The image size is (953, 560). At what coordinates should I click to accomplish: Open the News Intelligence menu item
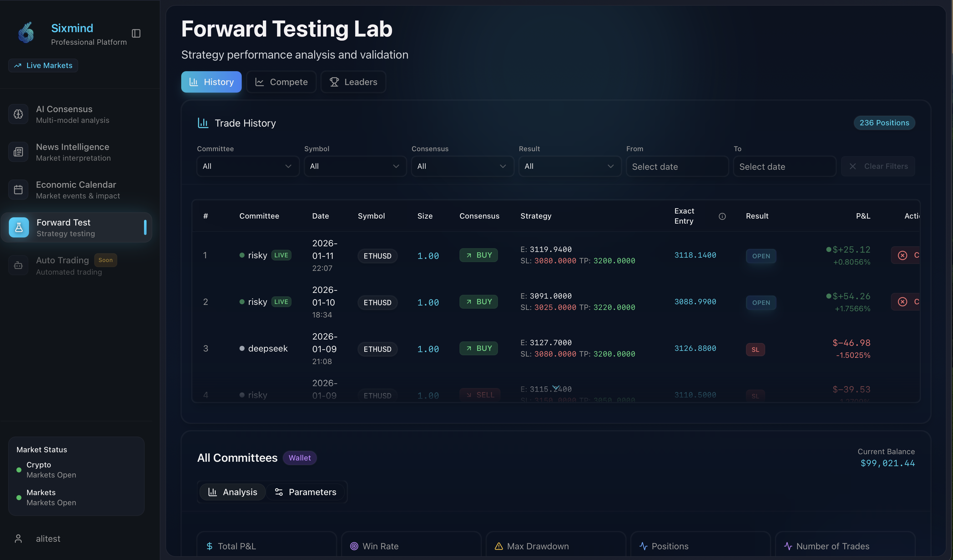tap(76, 152)
